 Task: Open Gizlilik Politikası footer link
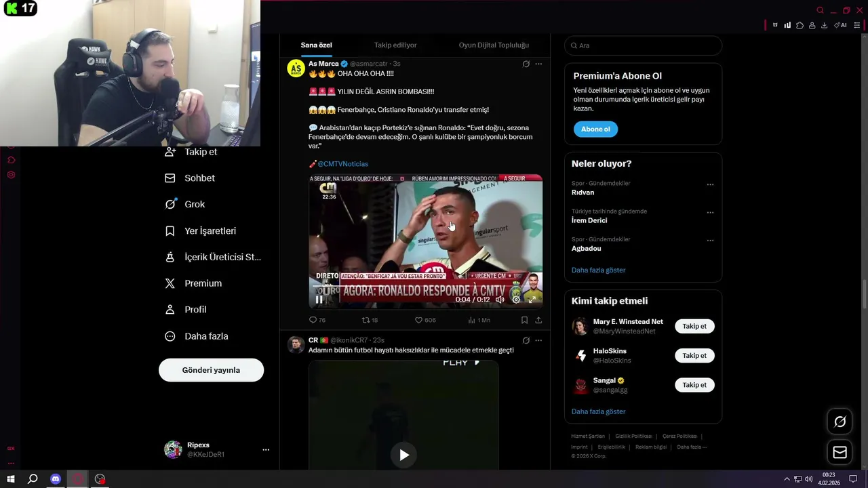click(x=633, y=436)
